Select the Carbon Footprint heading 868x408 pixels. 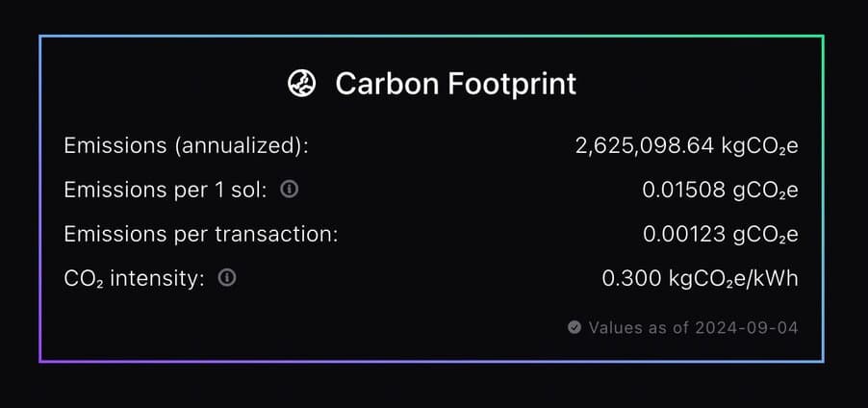click(455, 84)
